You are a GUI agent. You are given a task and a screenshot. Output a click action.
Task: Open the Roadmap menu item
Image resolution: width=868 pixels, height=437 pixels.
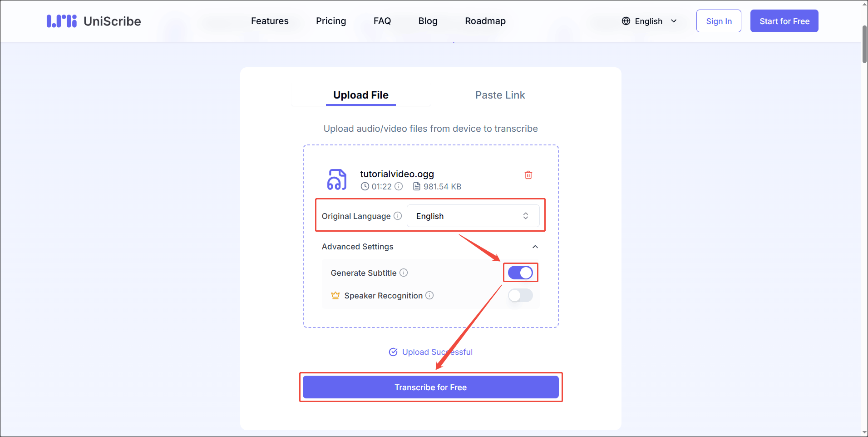pyautogui.click(x=485, y=21)
